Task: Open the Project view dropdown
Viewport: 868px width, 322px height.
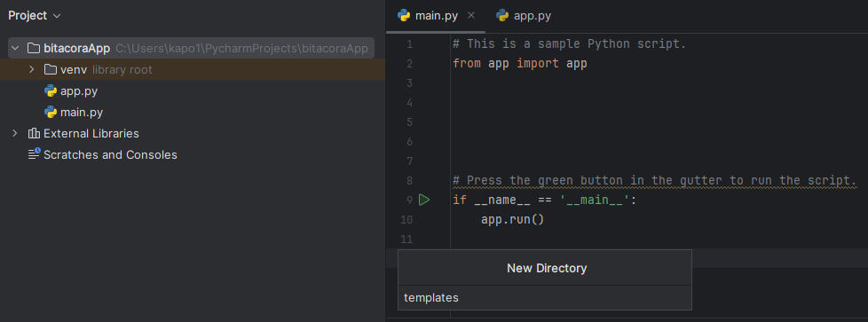Action: [35, 15]
